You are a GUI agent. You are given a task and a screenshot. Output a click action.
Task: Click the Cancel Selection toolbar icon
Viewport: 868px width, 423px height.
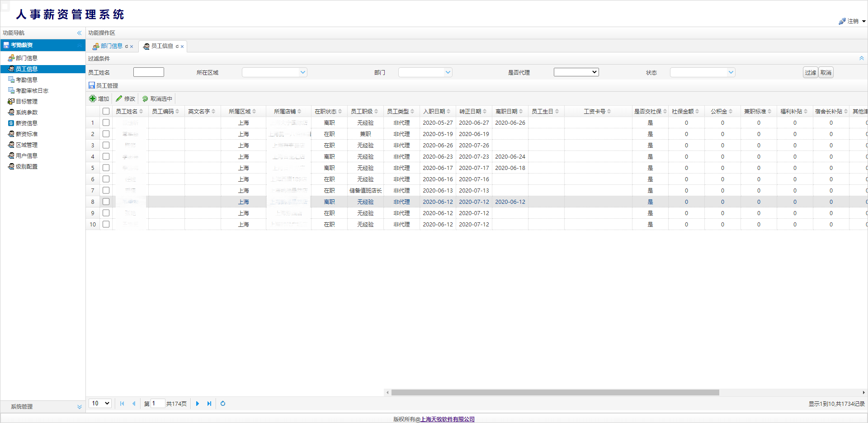click(x=145, y=99)
